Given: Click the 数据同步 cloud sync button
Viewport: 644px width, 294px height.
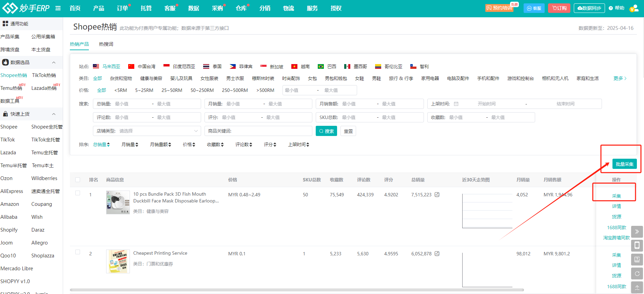Looking at the screenshot, I should 589,8.
